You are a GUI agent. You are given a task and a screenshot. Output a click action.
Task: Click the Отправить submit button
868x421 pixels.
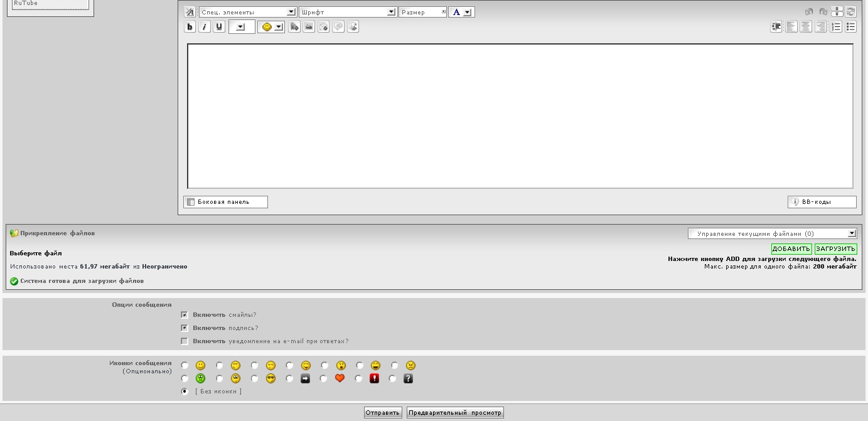[x=383, y=413]
